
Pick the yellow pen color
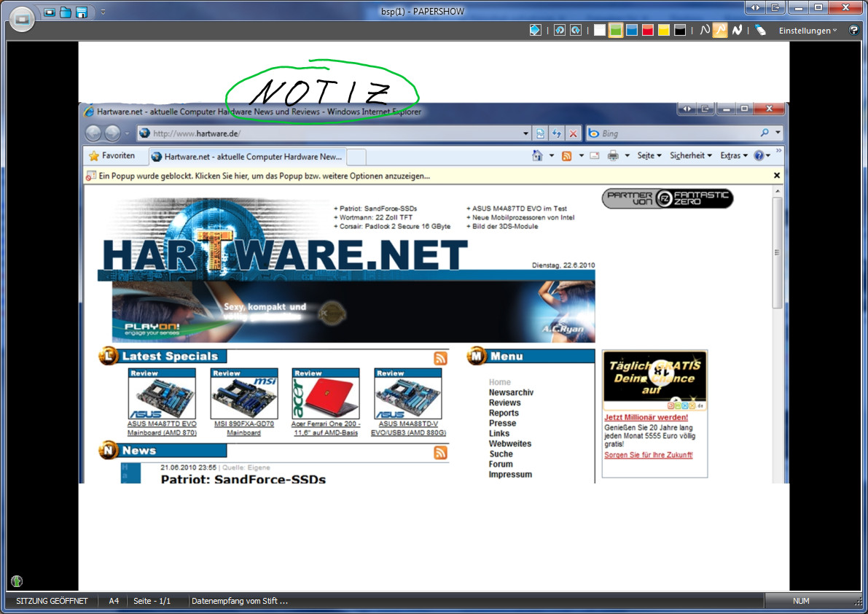point(664,30)
